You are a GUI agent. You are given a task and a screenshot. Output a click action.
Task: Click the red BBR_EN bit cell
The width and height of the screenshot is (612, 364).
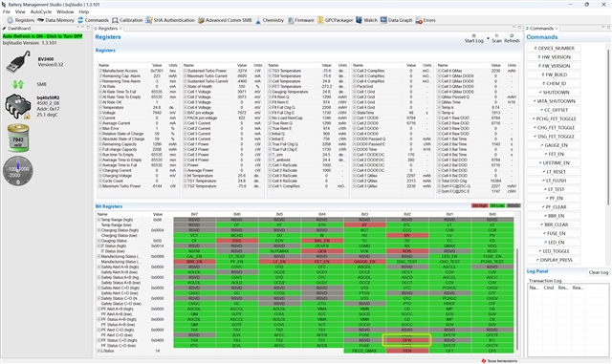pyautogui.click(x=194, y=262)
